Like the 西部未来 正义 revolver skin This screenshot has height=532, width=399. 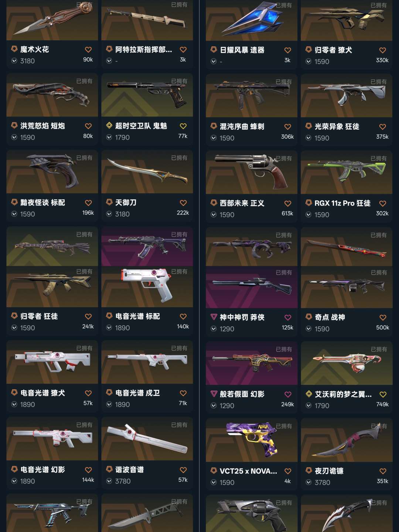288,203
